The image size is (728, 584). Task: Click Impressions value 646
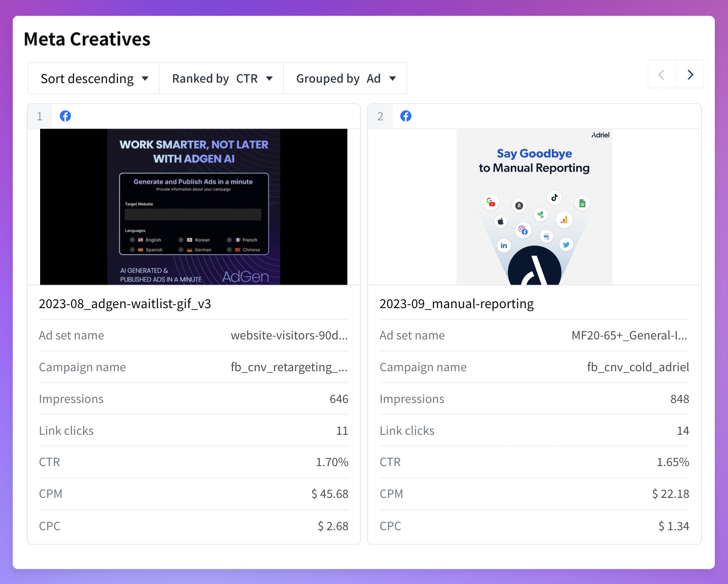(339, 399)
